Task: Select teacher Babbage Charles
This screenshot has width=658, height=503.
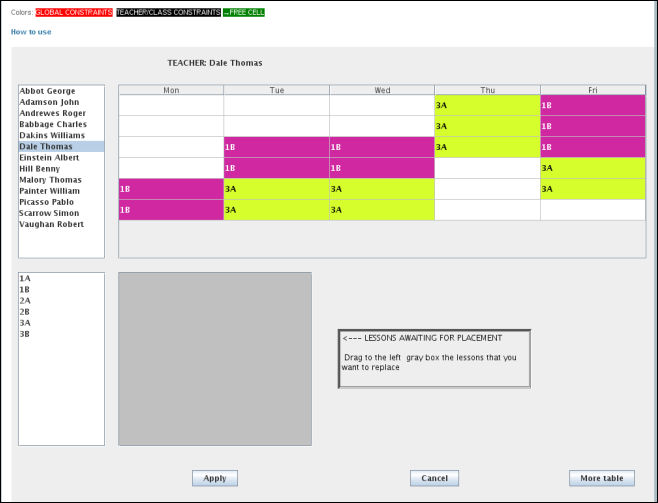Action: pos(61,124)
